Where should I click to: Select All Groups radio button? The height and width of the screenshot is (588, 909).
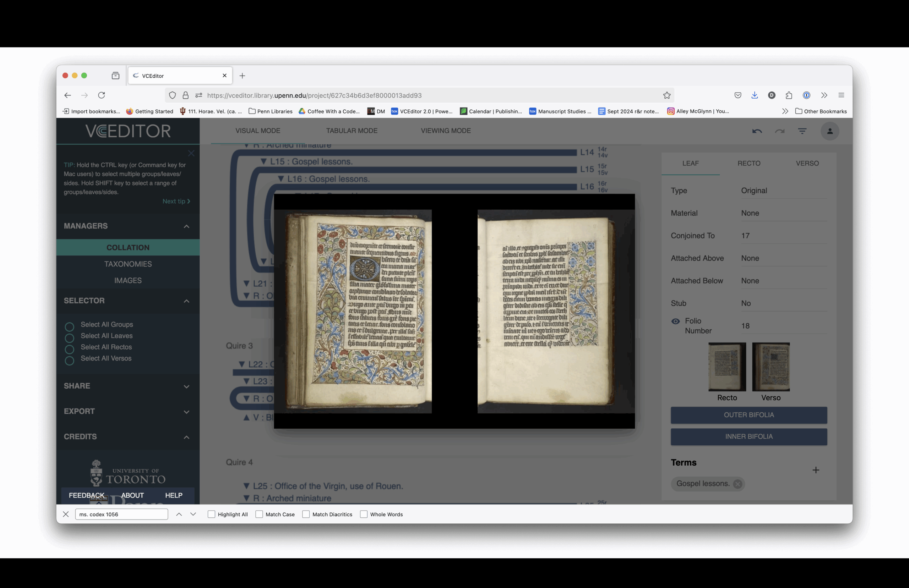click(x=69, y=327)
